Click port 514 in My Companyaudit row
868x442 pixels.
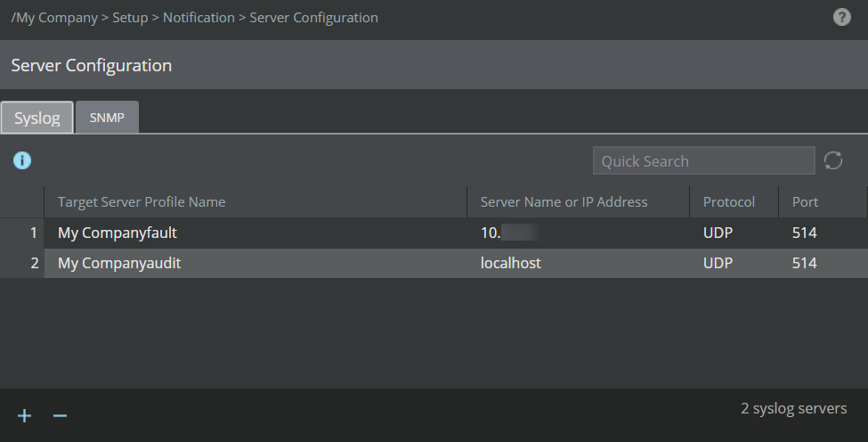(804, 263)
